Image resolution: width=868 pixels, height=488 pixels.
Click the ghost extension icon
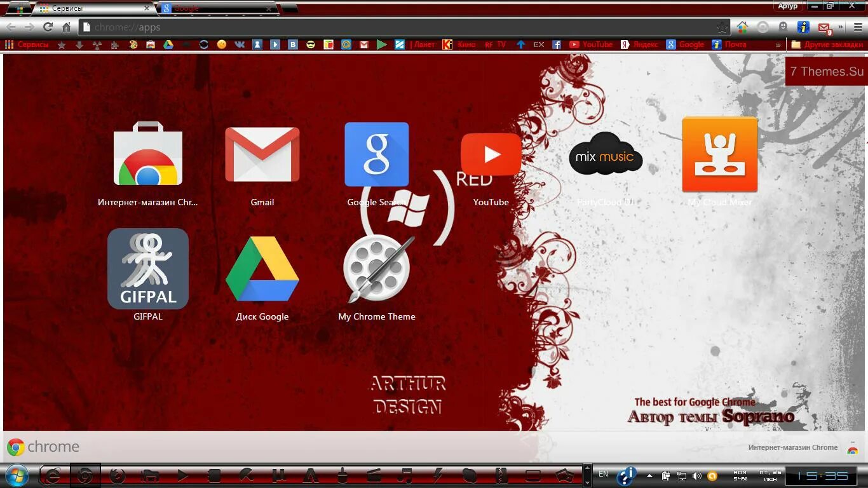(783, 27)
